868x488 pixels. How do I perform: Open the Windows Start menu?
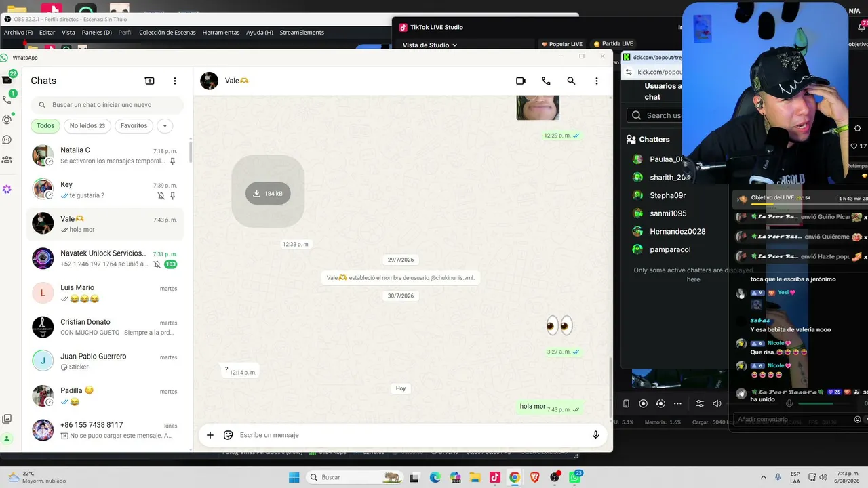coord(294,477)
